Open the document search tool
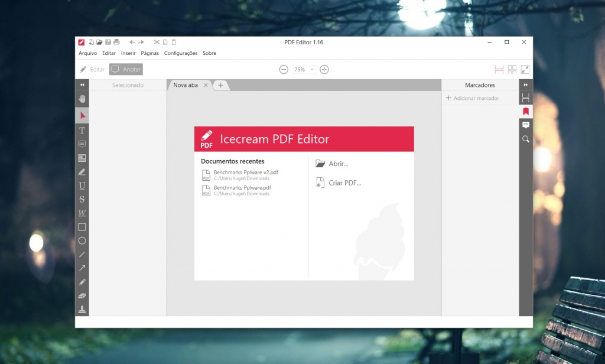 [526, 139]
